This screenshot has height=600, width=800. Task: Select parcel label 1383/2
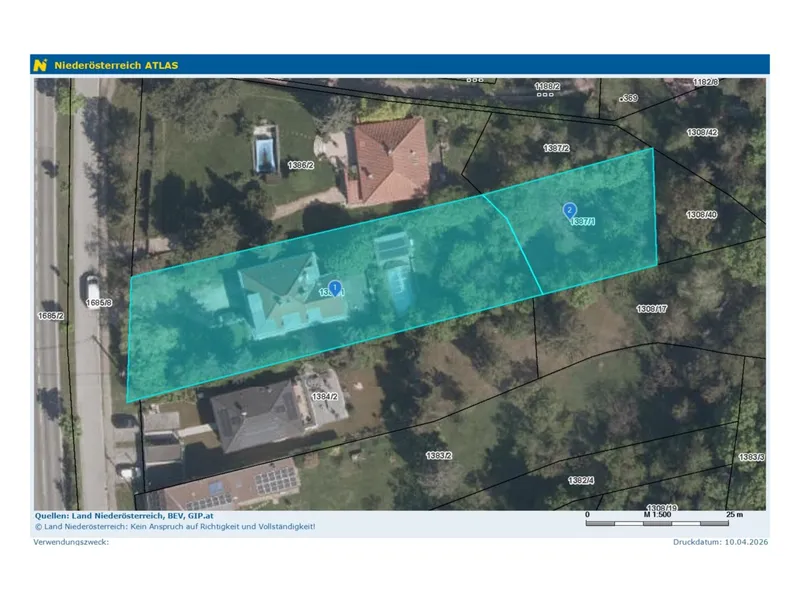click(439, 455)
